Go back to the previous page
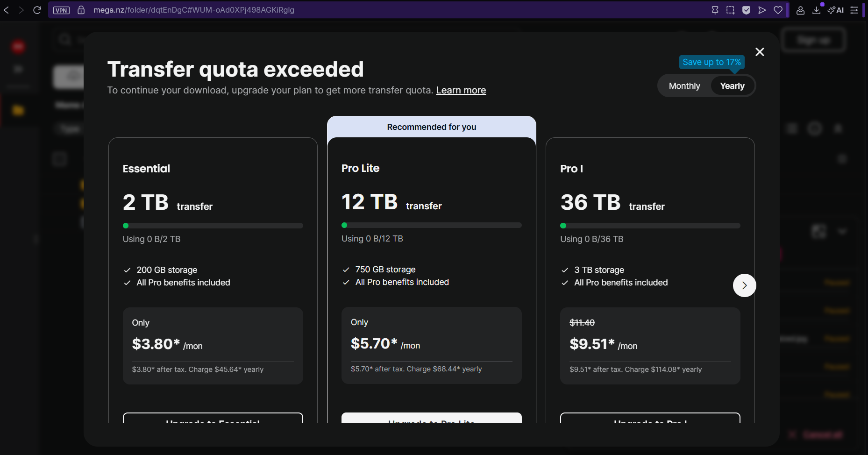Viewport: 868px width, 455px height. tap(7, 10)
